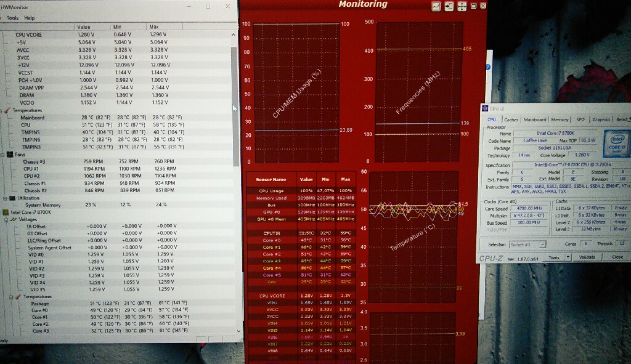Screen dimensions: 631x364
Task: Click the HWMonitor vertical scrollbar thumb
Action: 234,106
